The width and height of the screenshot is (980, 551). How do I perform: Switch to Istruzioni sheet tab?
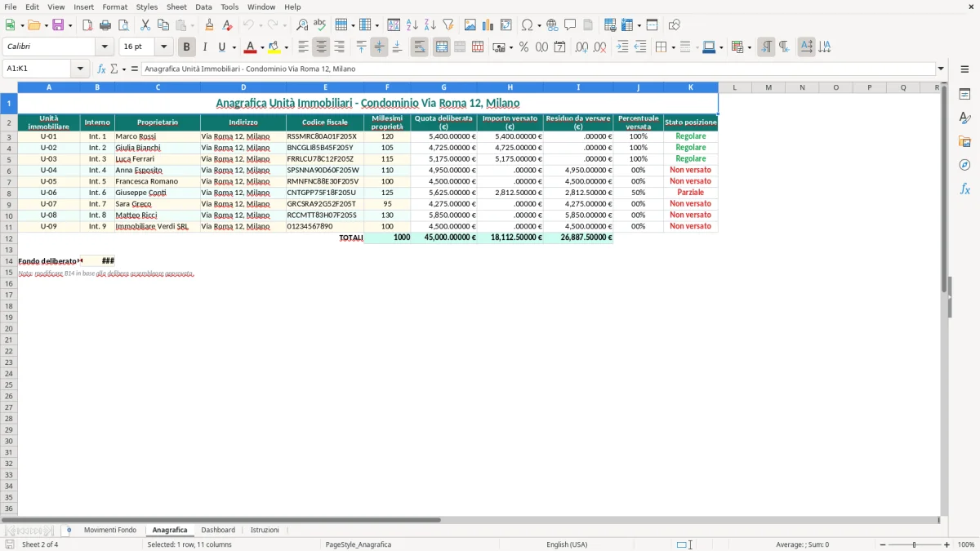[x=265, y=531]
